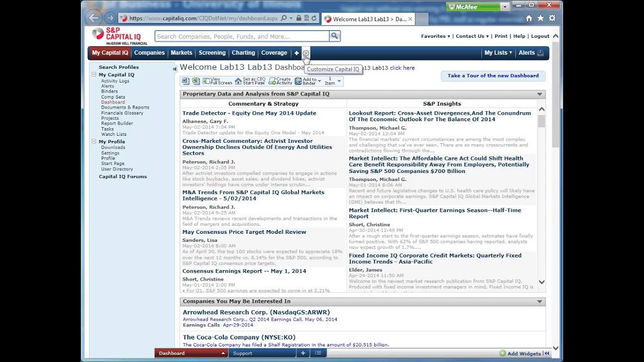Image resolution: width=644 pixels, height=362 pixels.
Task: Click Set as CIQ Start Page
Action: [x=250, y=81]
